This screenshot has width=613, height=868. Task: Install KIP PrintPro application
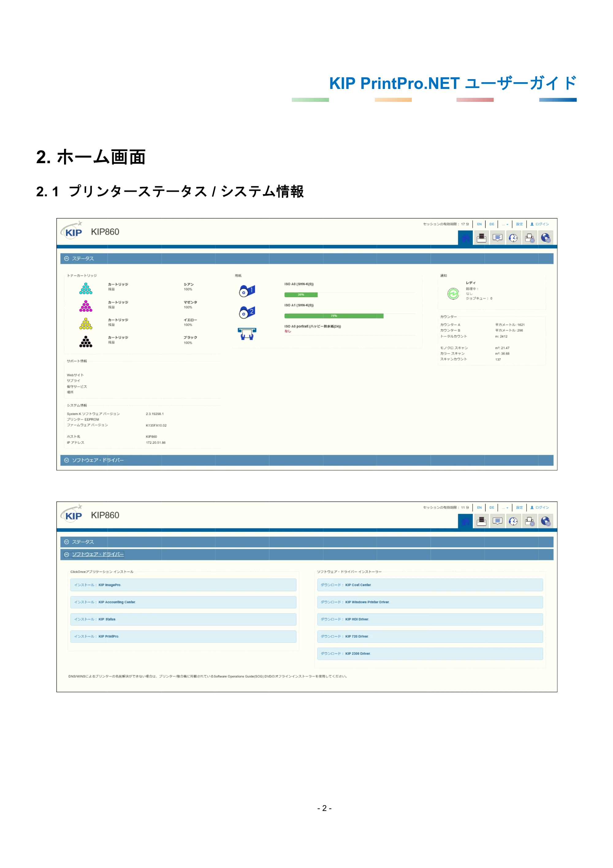coord(183,637)
